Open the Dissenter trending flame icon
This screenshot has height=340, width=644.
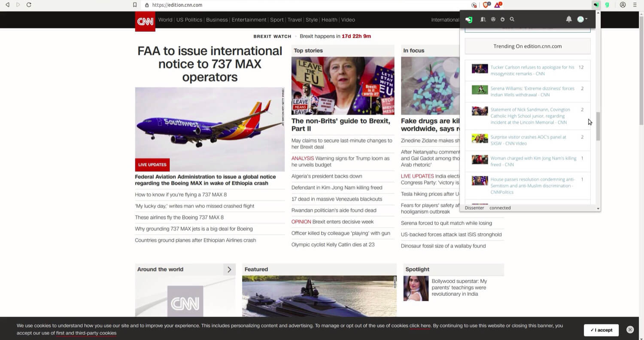(x=502, y=19)
